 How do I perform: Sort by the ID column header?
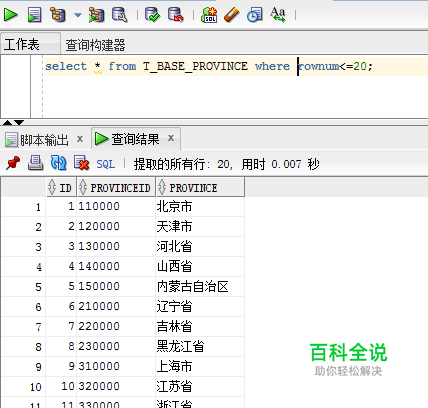(x=61, y=188)
